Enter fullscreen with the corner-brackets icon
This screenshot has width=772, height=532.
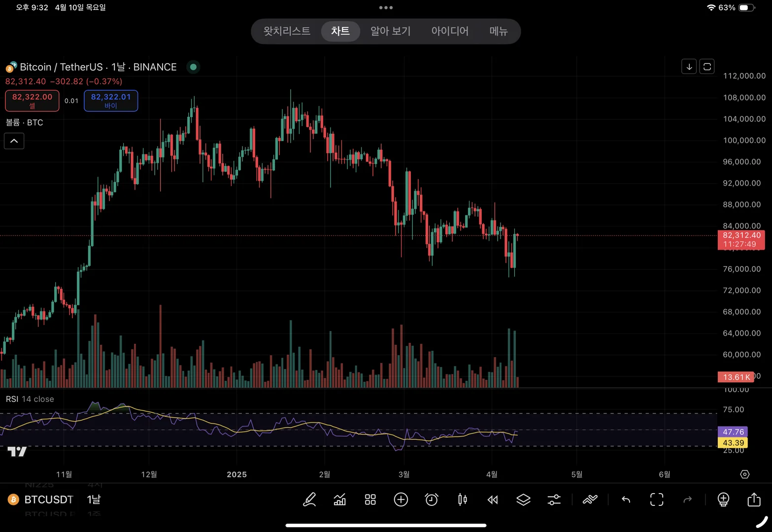click(x=657, y=499)
